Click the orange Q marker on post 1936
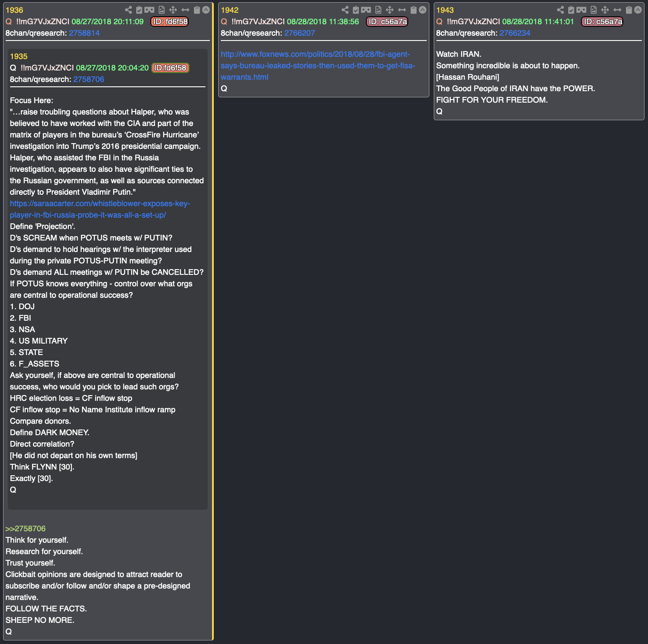This screenshot has height=644, width=648. (x=8, y=22)
